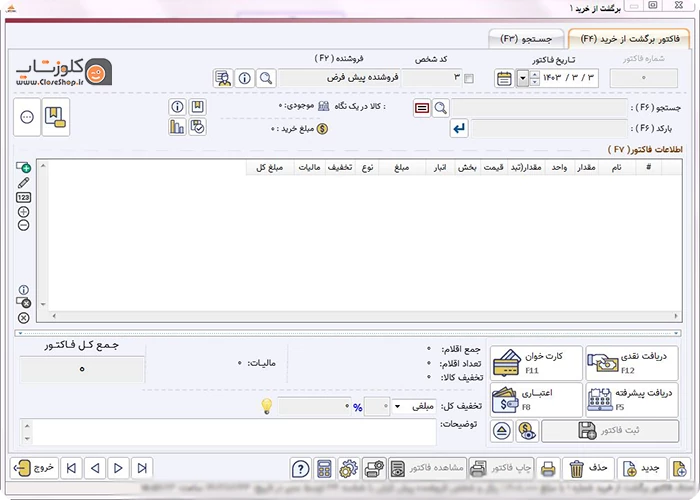Screen dimensions: 700x500
Task: Show seller info icon
Action: coord(244,78)
